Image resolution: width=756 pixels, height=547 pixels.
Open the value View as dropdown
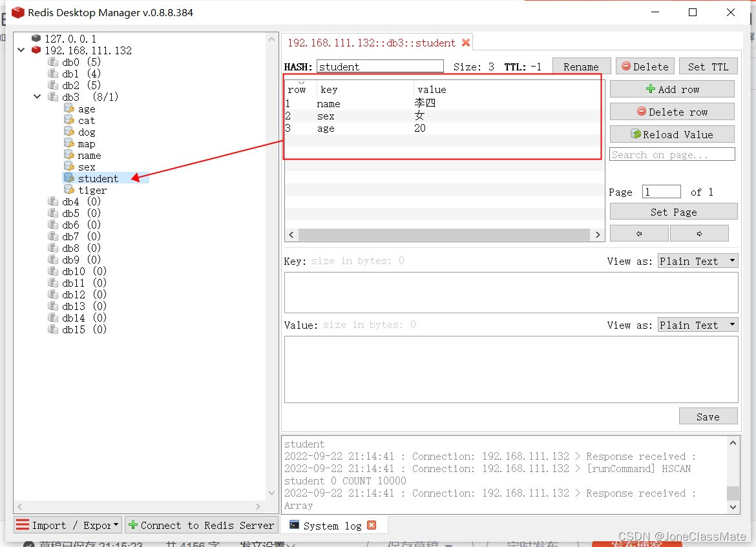point(698,325)
